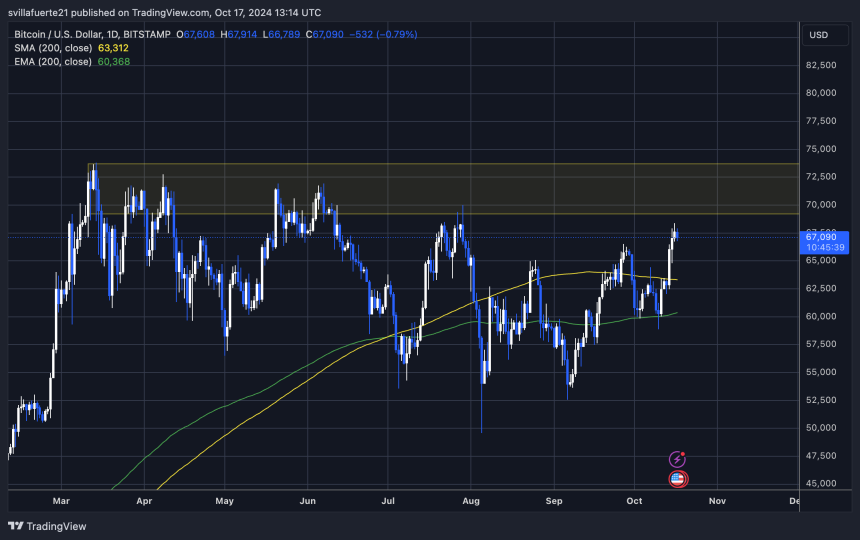The height and width of the screenshot is (540, 860).
Task: Click the purple lightning news event icon
Action: [677, 459]
